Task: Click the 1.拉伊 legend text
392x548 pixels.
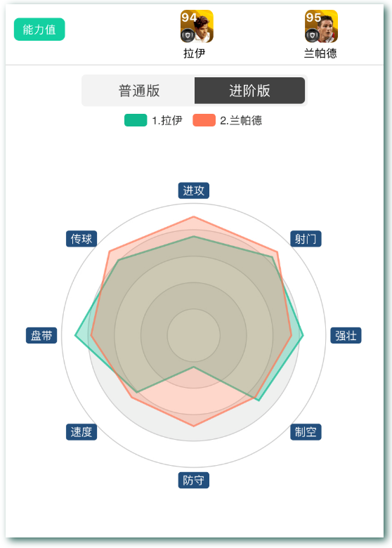Action: point(167,121)
